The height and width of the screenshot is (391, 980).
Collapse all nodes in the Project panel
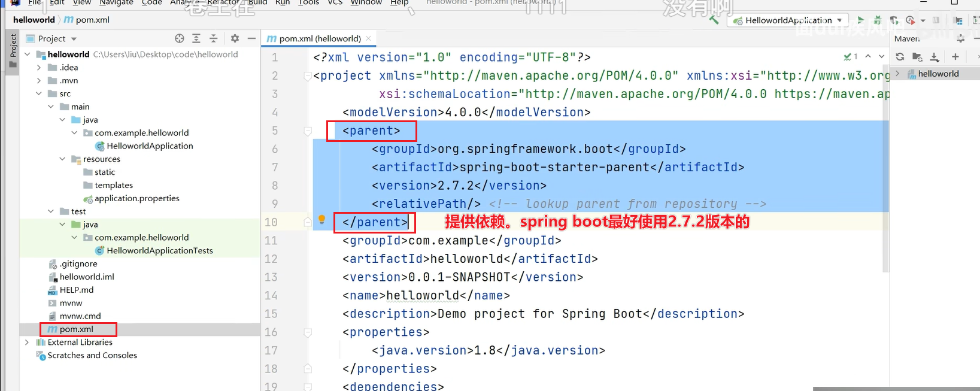coord(213,38)
